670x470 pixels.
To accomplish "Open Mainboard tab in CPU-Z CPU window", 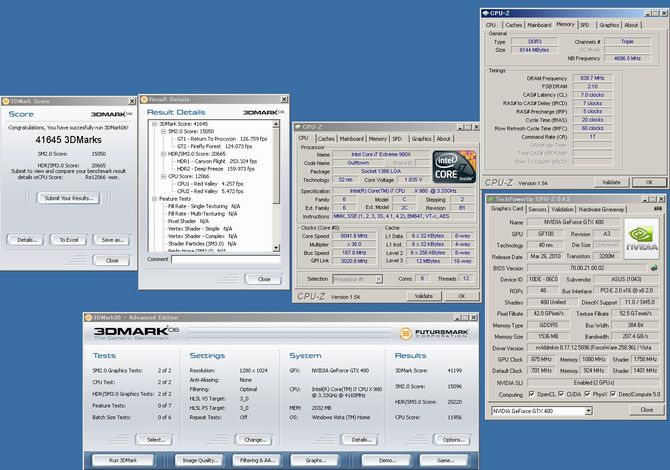I will 352,139.
